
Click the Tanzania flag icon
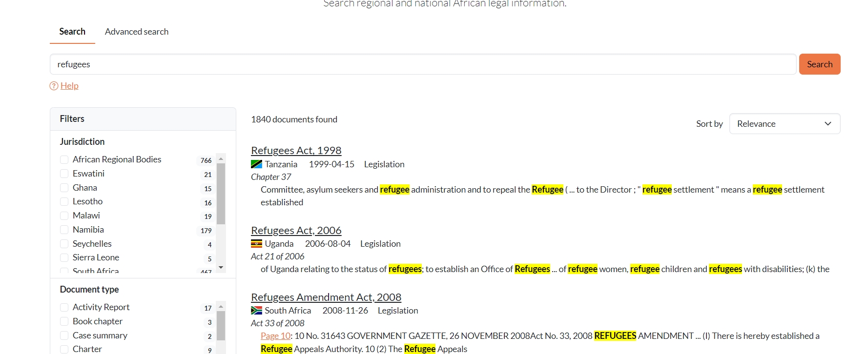tap(256, 164)
